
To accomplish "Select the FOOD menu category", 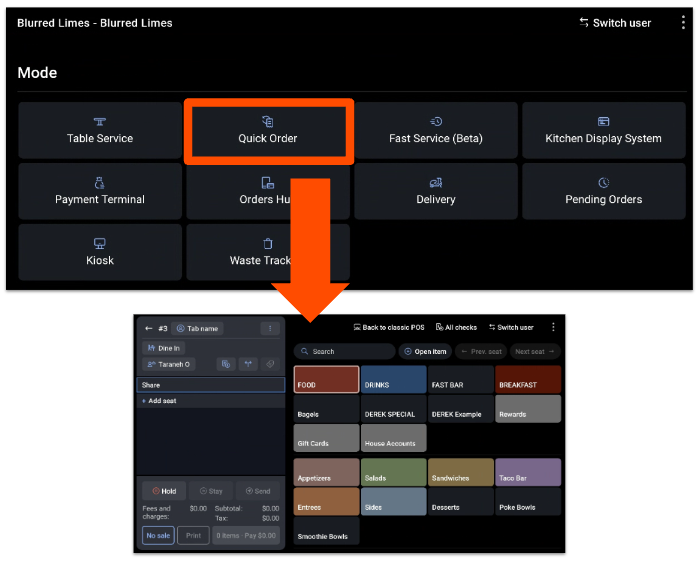I will [326, 380].
